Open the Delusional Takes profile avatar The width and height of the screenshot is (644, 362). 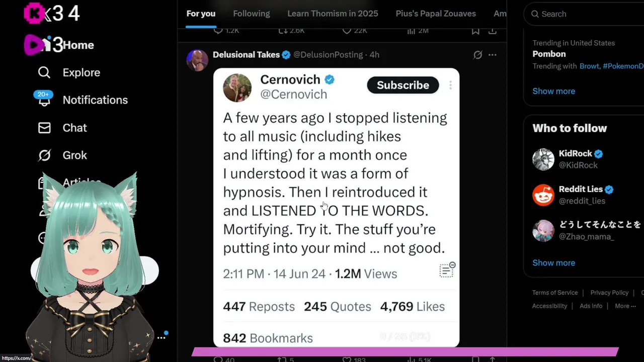coord(197,60)
